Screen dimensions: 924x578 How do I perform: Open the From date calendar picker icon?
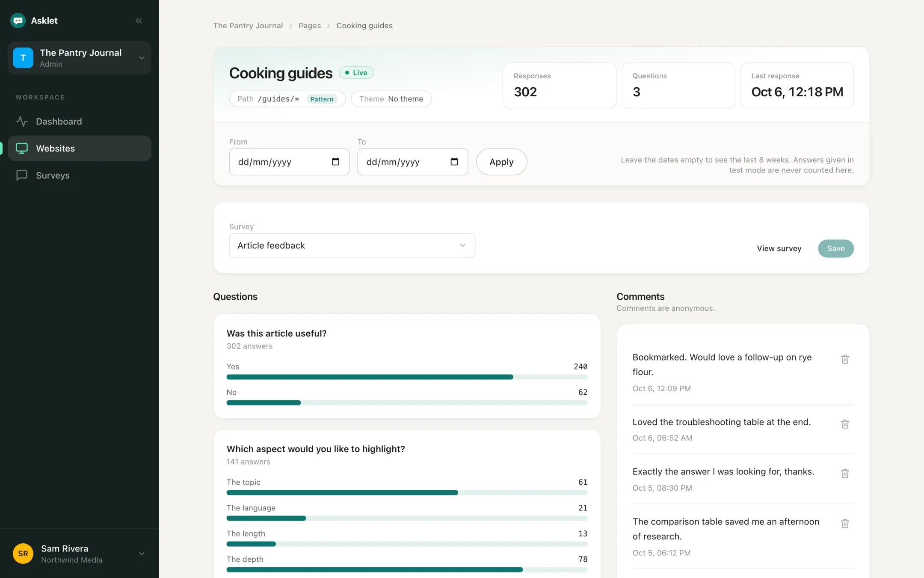click(335, 162)
